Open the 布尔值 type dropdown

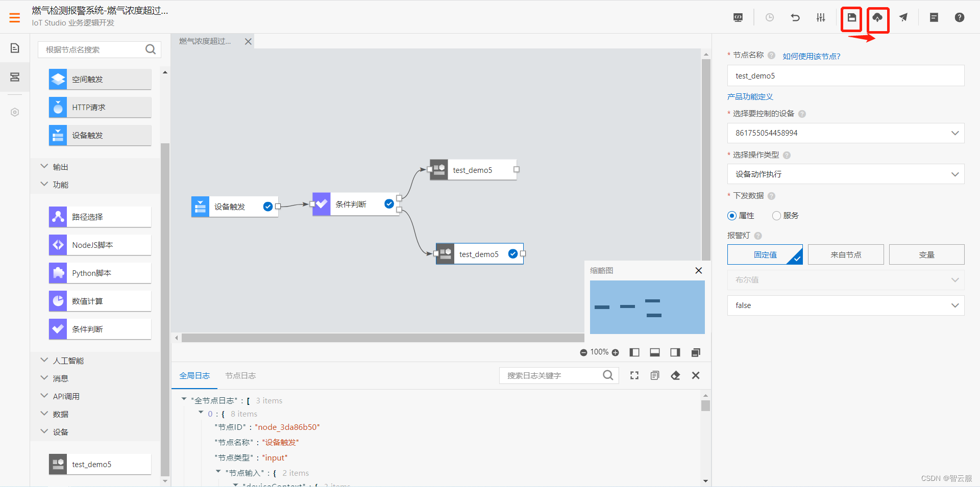click(846, 280)
